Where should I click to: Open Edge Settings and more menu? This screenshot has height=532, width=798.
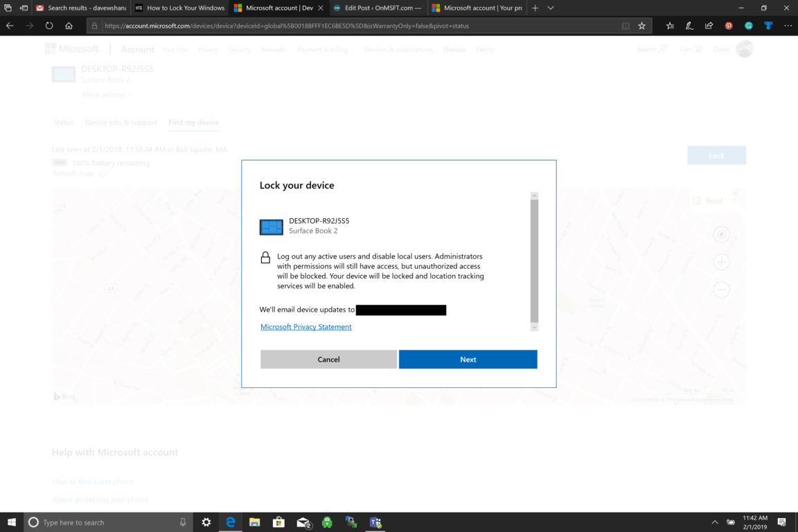pyautogui.click(x=788, y=26)
